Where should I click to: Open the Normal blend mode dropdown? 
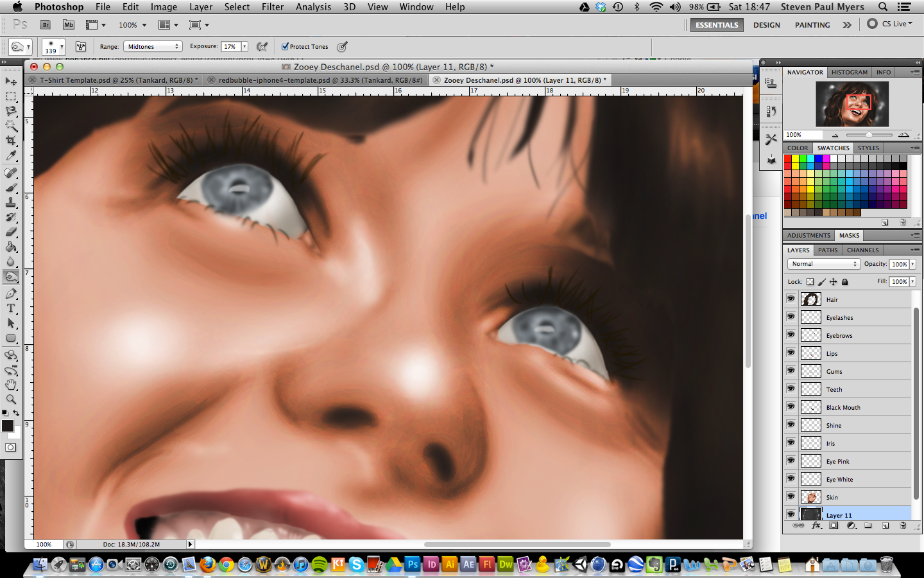coord(823,264)
